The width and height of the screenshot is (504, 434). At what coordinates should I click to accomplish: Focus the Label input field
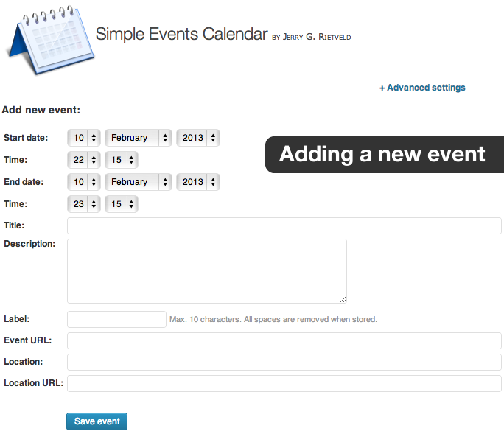[116, 319]
